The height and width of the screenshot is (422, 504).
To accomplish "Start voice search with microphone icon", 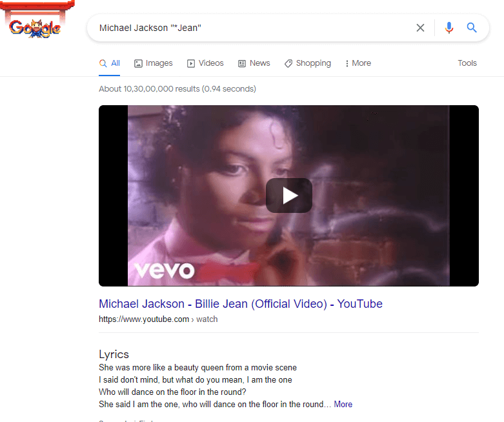I will (x=449, y=28).
